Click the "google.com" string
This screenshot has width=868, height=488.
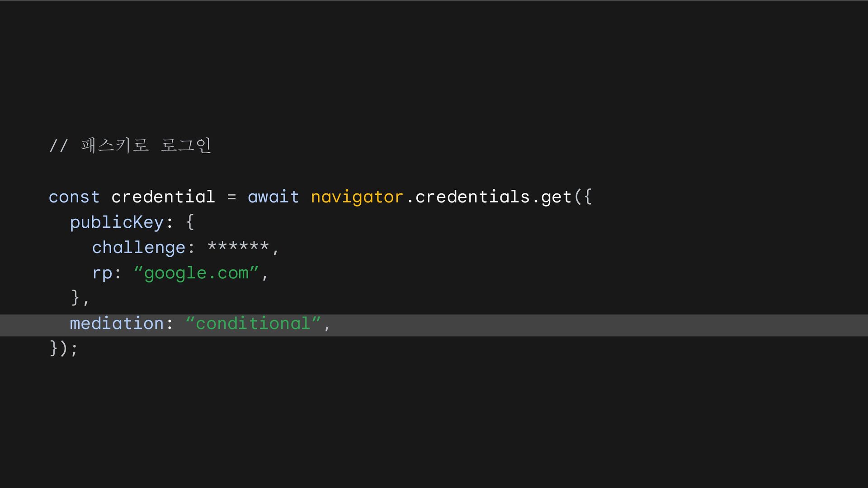196,273
